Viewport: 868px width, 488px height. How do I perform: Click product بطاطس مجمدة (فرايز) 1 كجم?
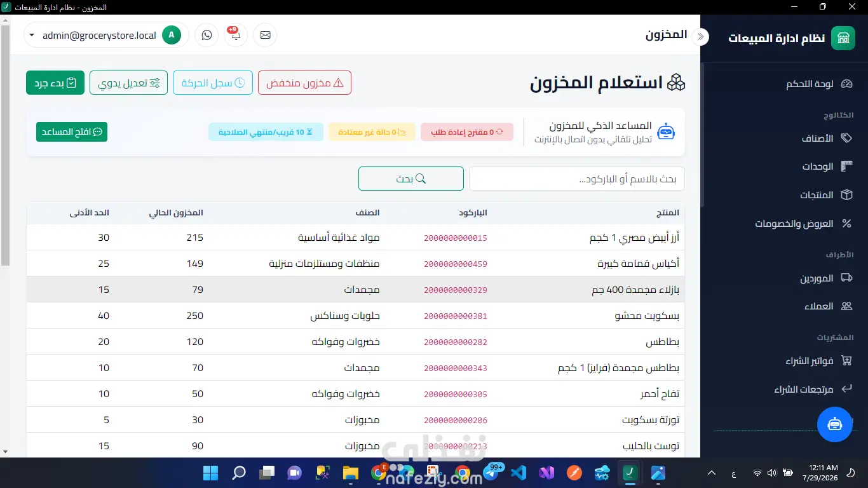pos(618,368)
